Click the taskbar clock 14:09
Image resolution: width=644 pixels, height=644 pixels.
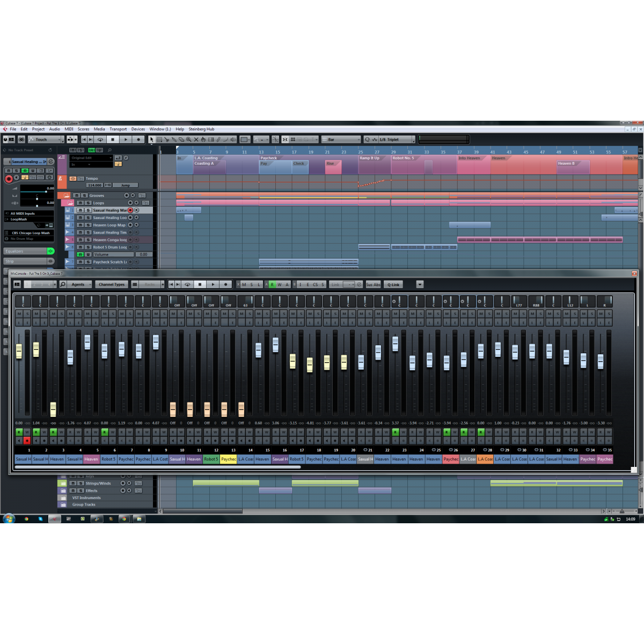click(631, 519)
